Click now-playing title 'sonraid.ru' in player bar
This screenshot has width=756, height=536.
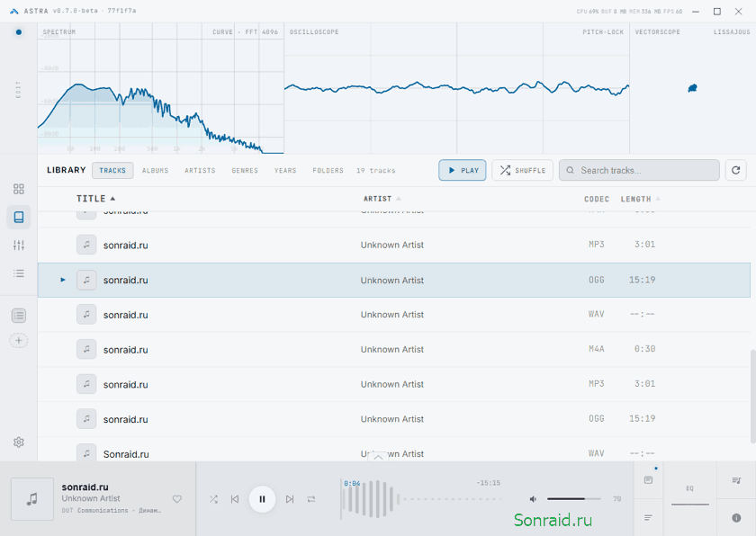[85, 487]
